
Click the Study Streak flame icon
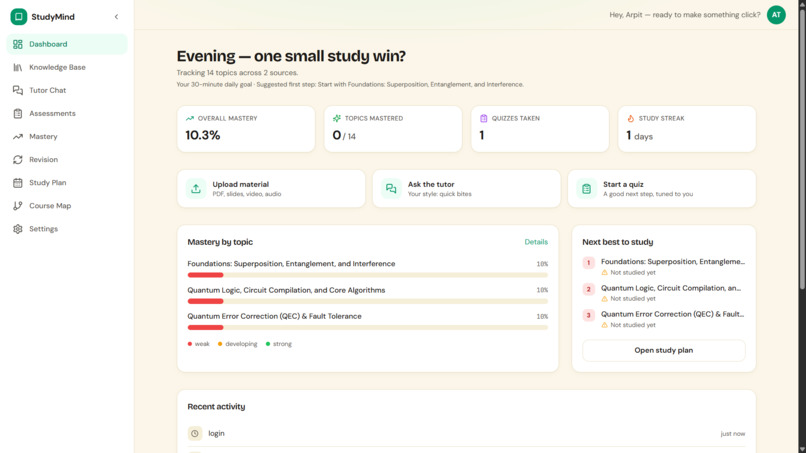pos(631,118)
